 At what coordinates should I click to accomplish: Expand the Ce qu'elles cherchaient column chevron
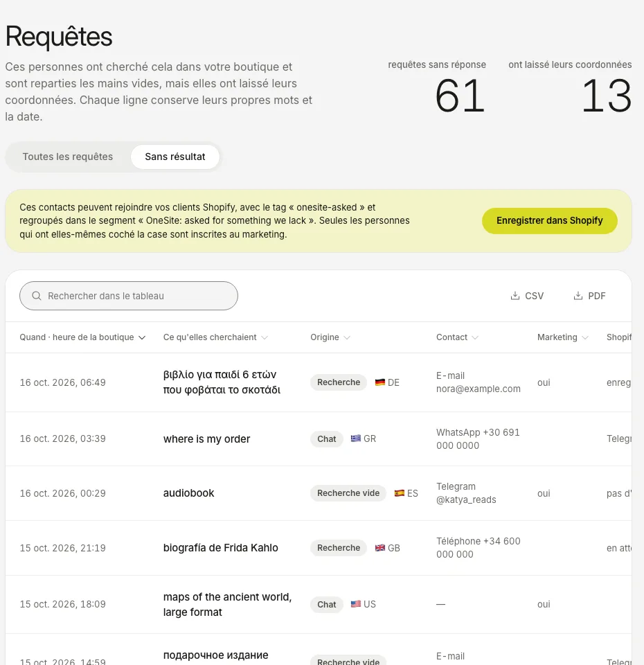265,337
